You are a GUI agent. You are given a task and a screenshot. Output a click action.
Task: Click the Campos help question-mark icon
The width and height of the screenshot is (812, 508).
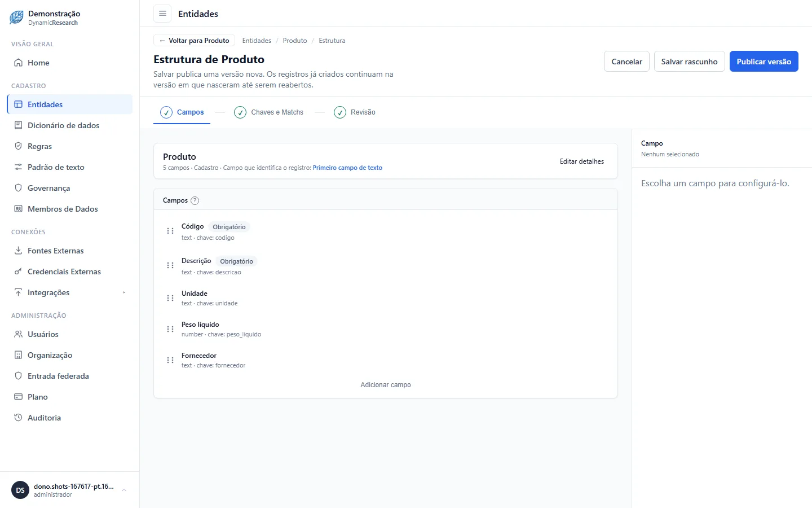point(195,200)
